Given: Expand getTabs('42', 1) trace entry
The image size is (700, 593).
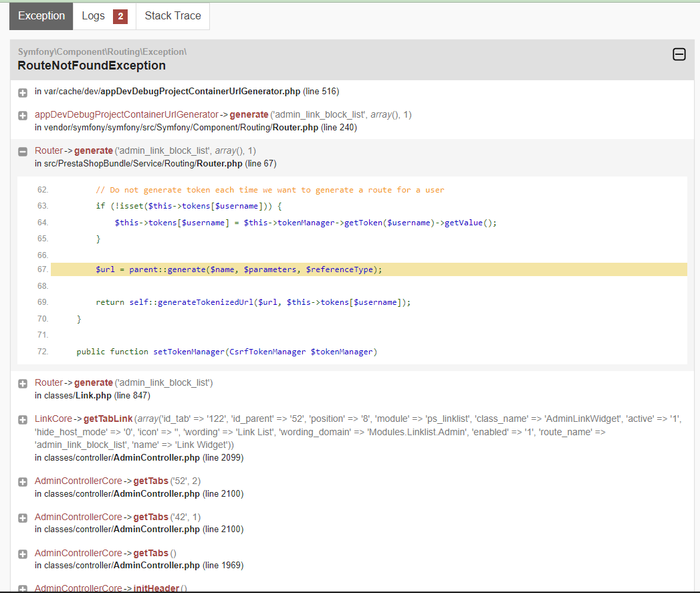Looking at the screenshot, I should click(x=23, y=518).
